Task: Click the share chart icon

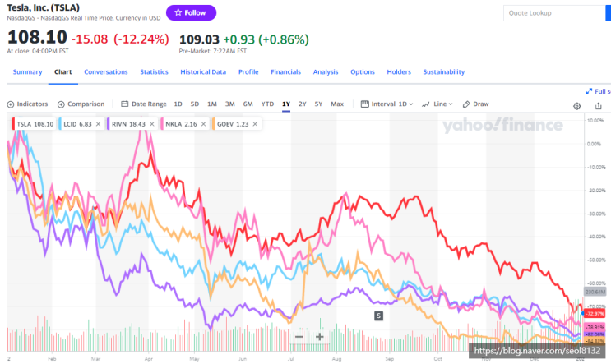Action: 599,105
